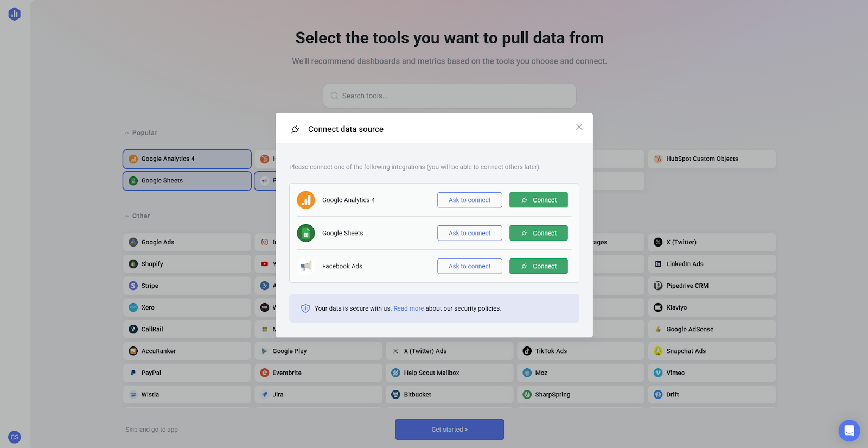This screenshot has height=448, width=868.
Task: Click the Pipedrive CRM tile icon
Action: 658,286
